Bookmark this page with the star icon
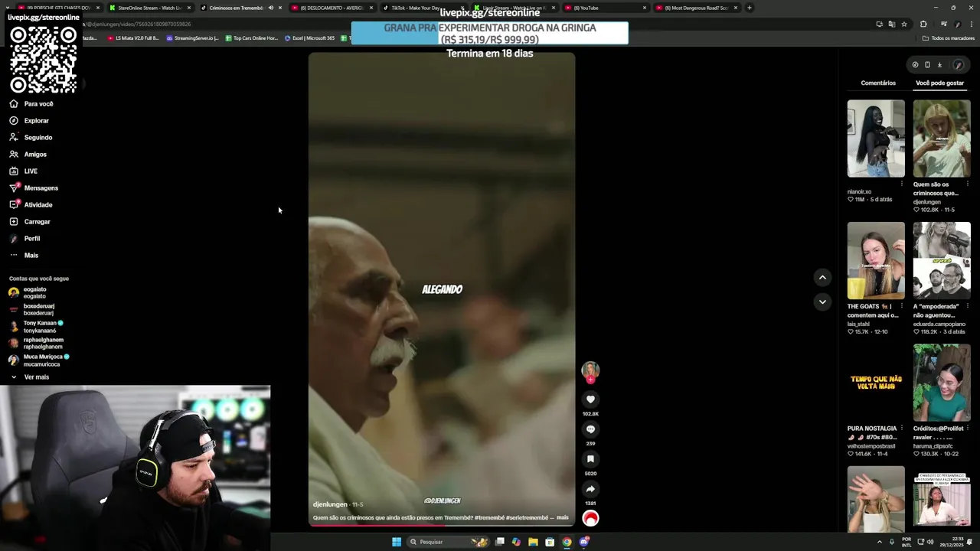 tap(904, 24)
